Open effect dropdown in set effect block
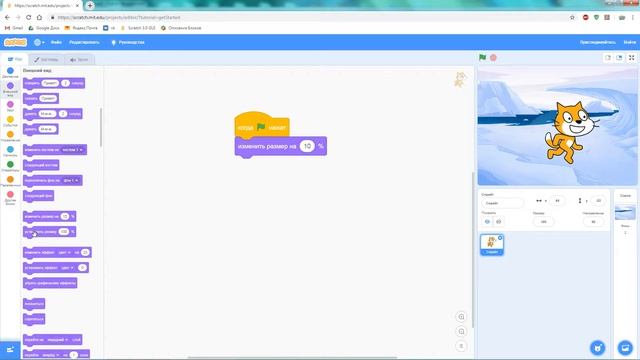This screenshot has width=640, height=360. pyautogui.click(x=67, y=268)
